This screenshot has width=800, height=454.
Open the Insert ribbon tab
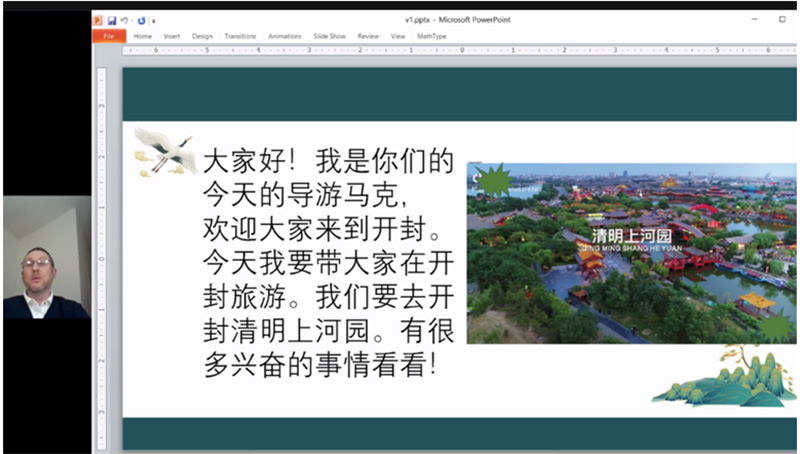(172, 36)
